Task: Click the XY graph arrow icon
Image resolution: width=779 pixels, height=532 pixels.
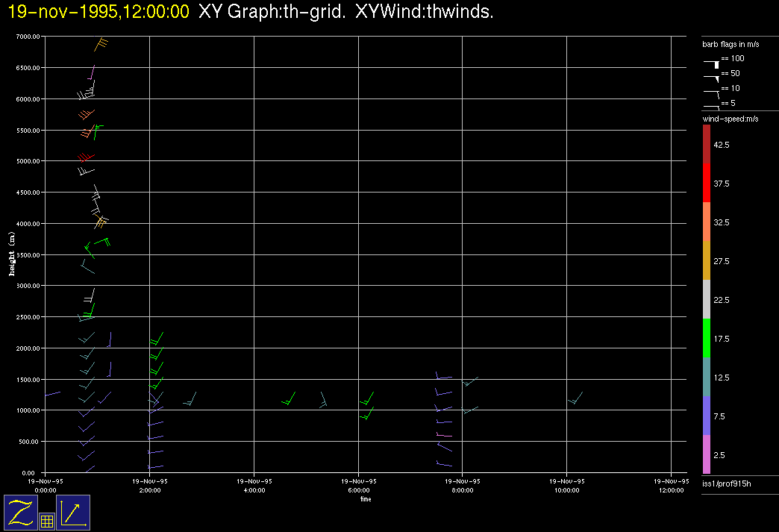Action: click(x=73, y=512)
